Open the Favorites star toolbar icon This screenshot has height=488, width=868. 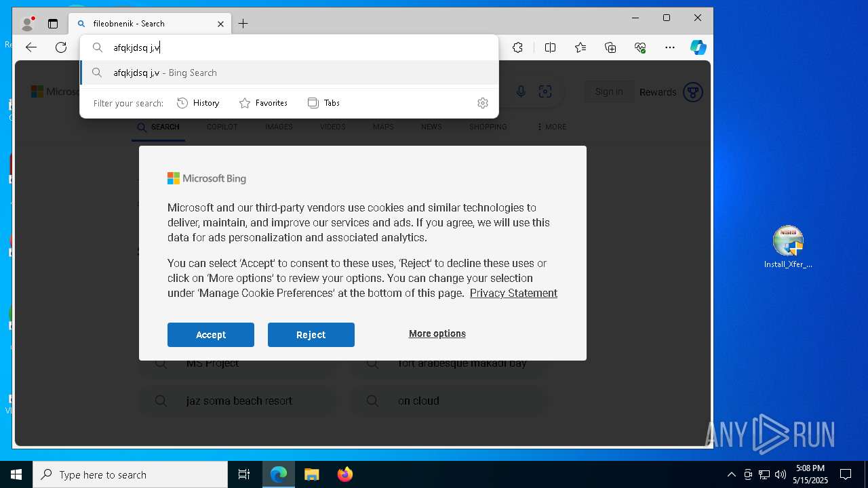(580, 47)
